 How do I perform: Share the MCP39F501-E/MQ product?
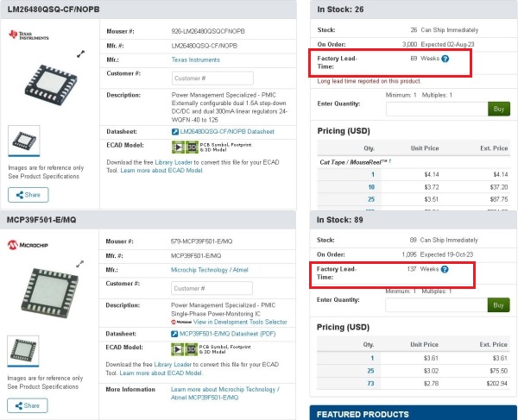(x=28, y=405)
